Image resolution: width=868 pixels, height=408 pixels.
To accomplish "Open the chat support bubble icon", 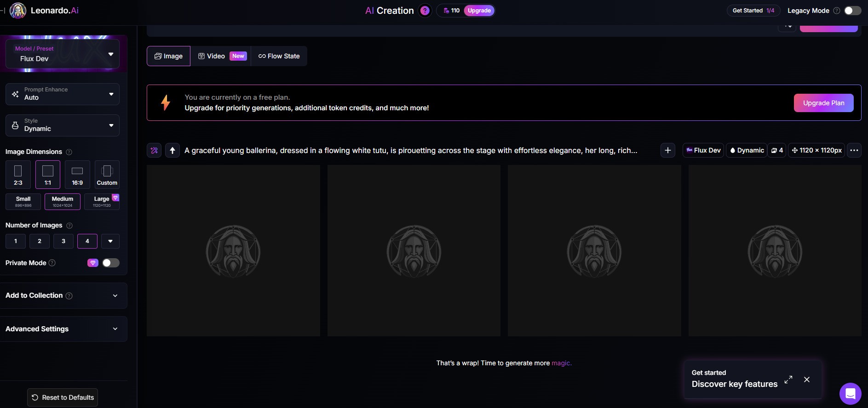I will [x=850, y=394].
